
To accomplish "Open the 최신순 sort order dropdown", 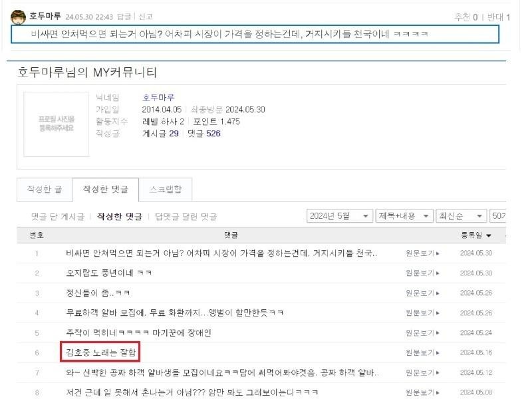I will tap(460, 217).
